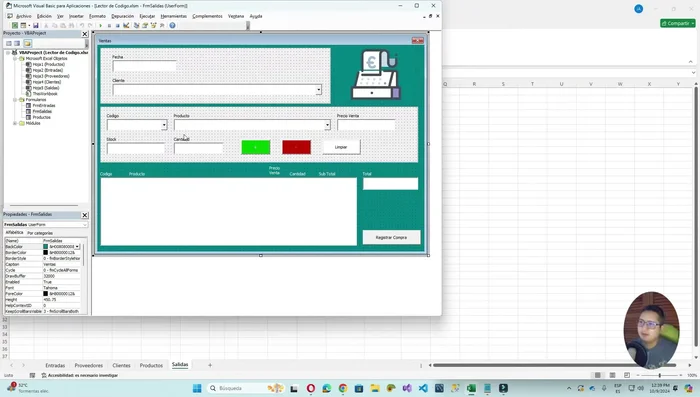Open the Depuración menu
This screenshot has height=397, width=700.
coord(122,16)
